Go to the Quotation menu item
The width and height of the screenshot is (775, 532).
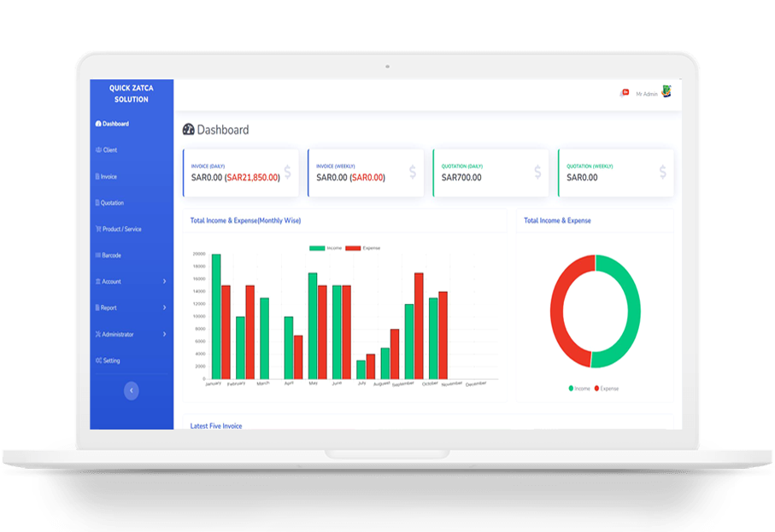pyautogui.click(x=111, y=203)
